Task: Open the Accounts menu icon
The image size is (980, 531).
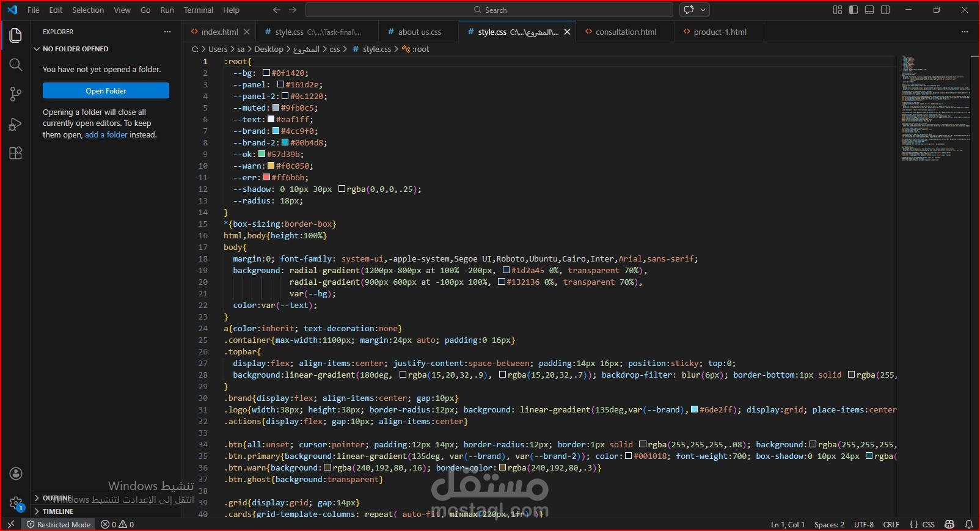Action: [16, 474]
